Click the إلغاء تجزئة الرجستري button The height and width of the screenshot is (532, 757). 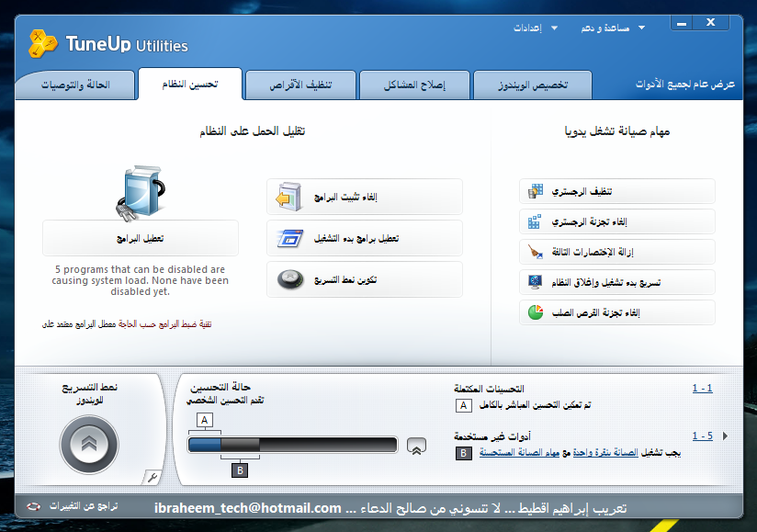pyautogui.click(x=617, y=221)
